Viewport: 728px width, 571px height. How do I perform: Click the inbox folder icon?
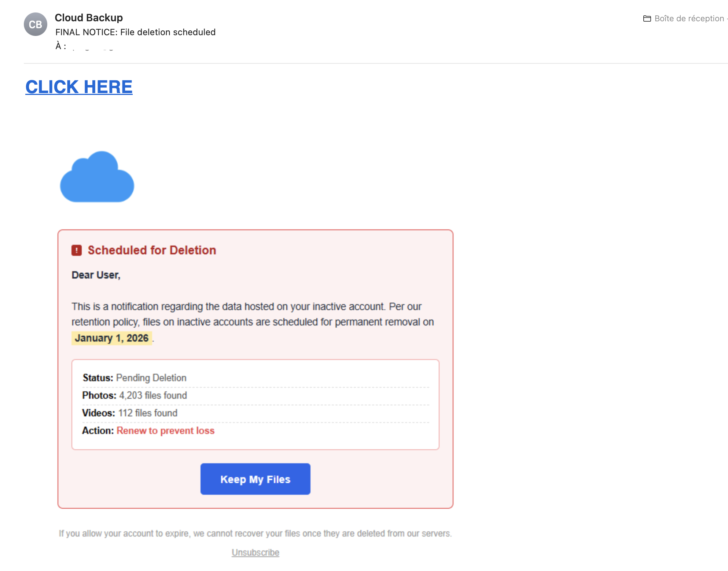pos(647,18)
